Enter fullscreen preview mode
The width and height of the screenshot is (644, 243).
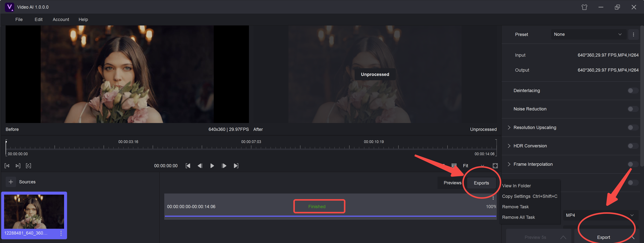495,166
